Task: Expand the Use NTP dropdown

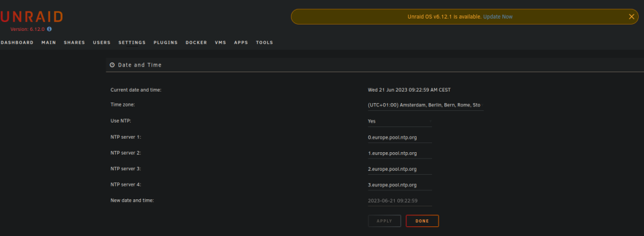Action: [x=400, y=121]
